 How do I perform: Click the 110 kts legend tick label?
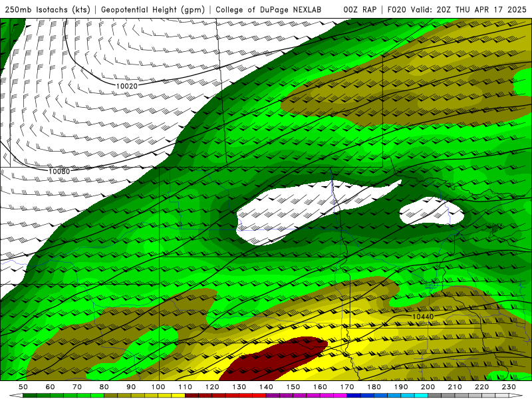(x=186, y=387)
